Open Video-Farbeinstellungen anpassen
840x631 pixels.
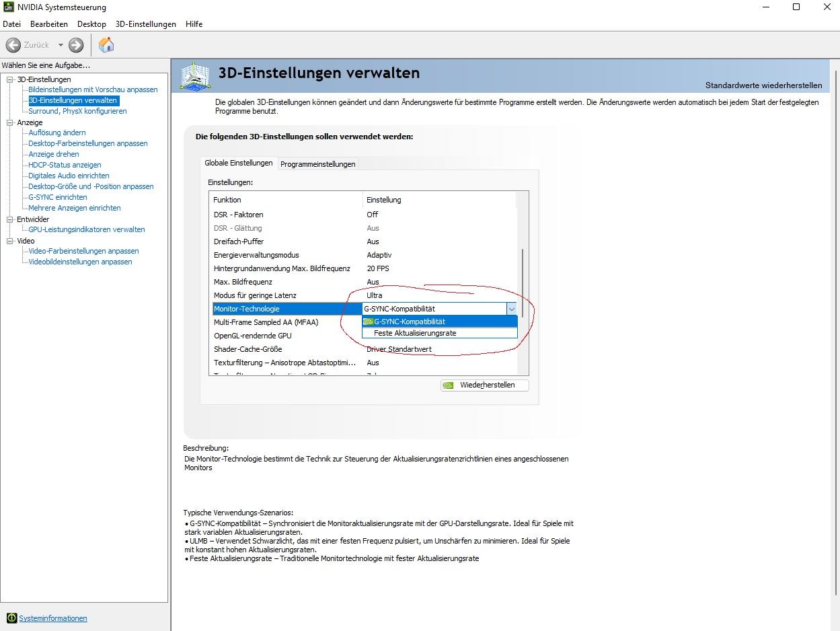[x=83, y=251]
